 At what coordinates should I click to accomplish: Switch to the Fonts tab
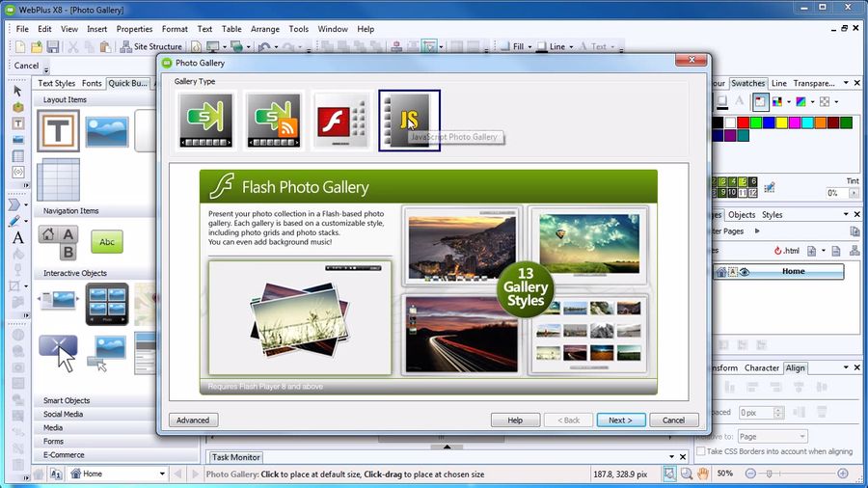coord(92,83)
